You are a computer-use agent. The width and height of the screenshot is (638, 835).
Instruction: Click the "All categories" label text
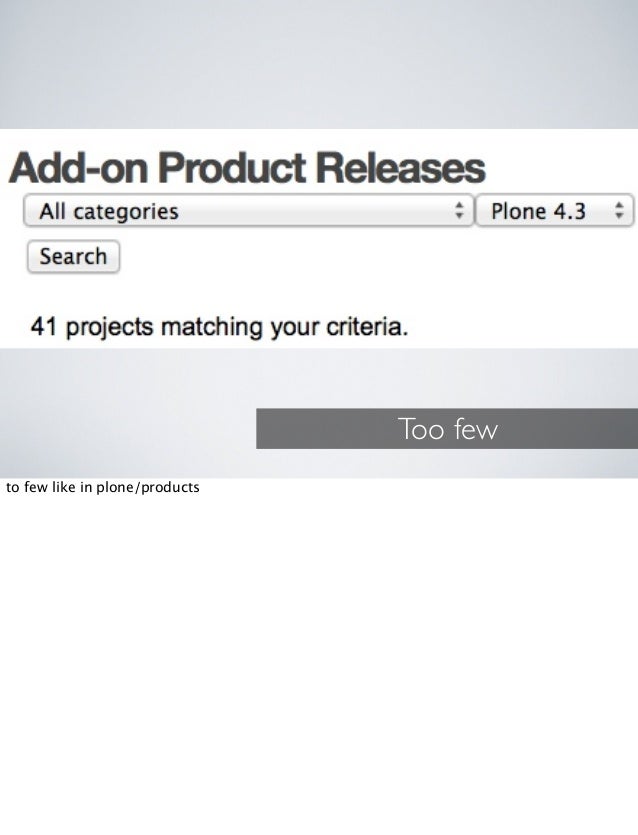[x=108, y=212]
